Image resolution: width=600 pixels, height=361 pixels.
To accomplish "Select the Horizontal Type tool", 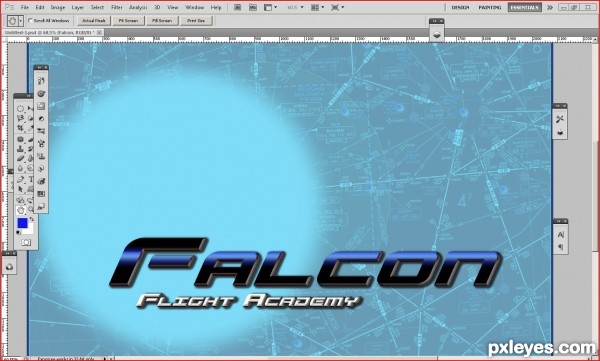I will 31,180.
